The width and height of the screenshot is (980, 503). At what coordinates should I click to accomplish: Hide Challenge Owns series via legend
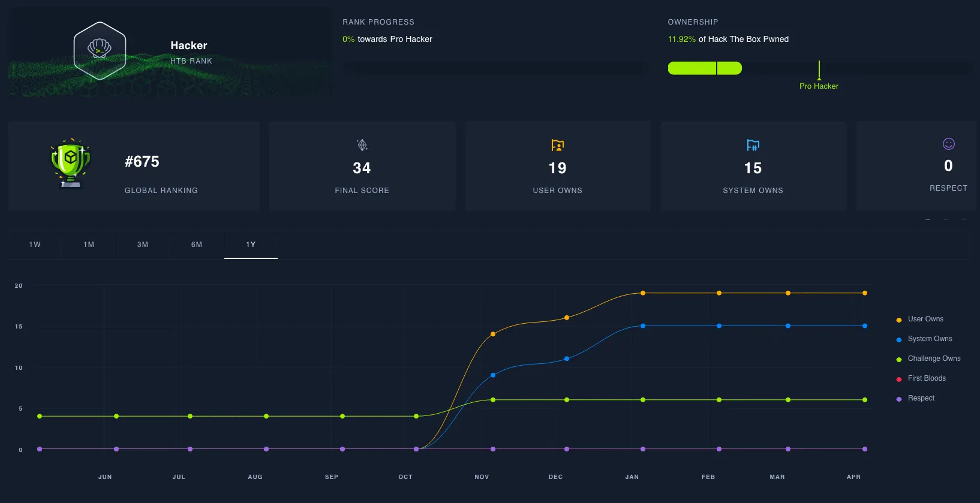[x=933, y=359]
